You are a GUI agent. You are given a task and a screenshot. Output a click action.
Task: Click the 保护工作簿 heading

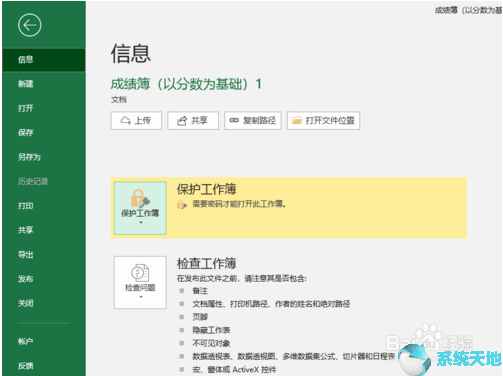pyautogui.click(x=206, y=189)
